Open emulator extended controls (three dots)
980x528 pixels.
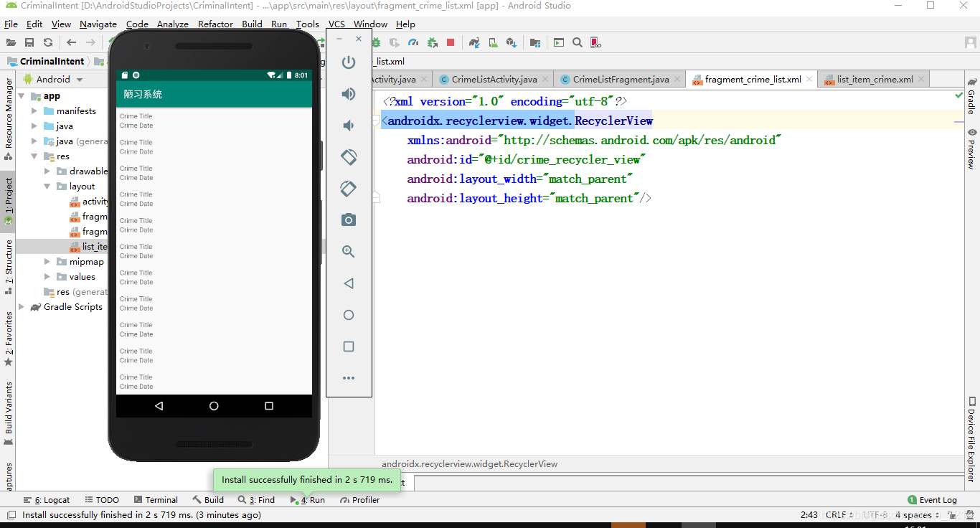(349, 378)
